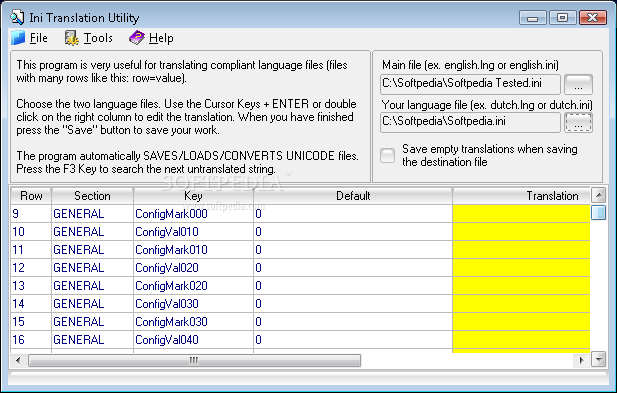Click the Key column header

193,196
